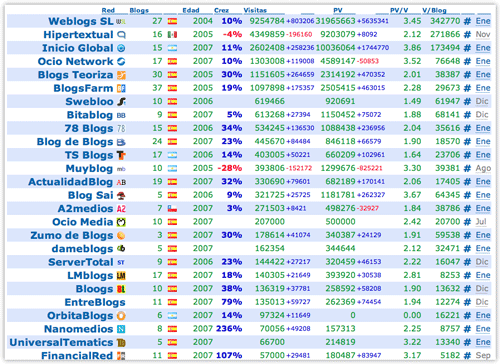Click the 236% growth value for Nanomedios
The height and width of the screenshot is (364, 500).
229,329
